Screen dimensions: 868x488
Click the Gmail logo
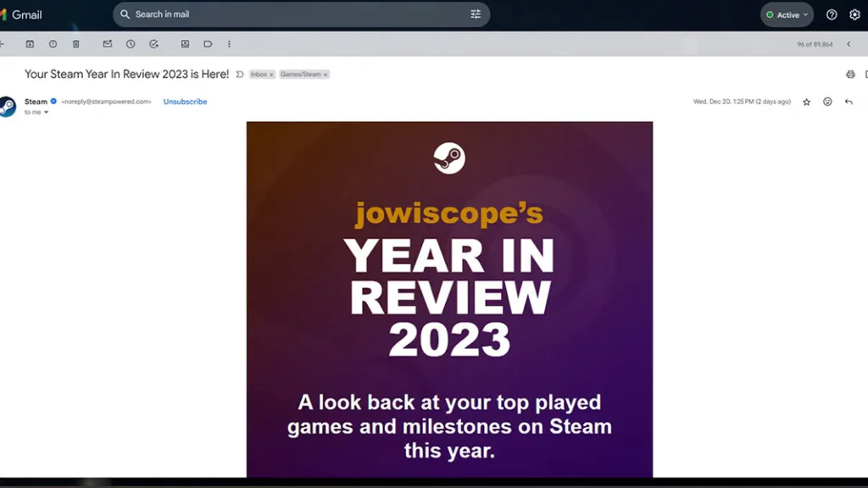pos(21,15)
